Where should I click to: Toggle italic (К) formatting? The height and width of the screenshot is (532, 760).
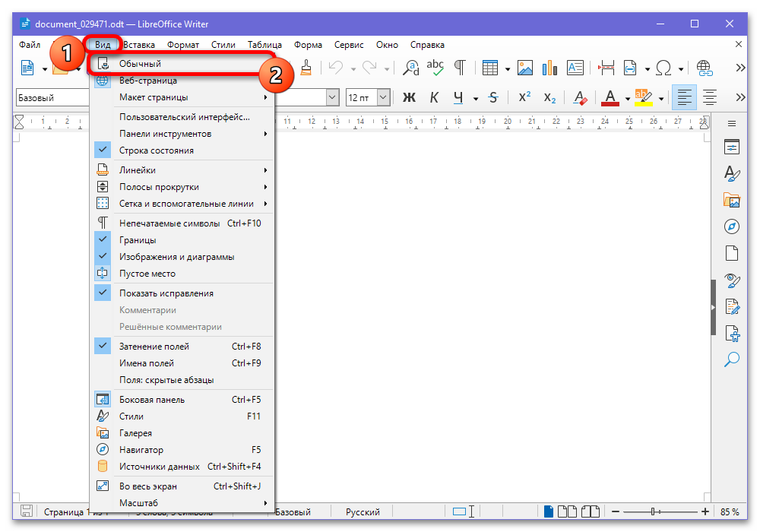(434, 98)
